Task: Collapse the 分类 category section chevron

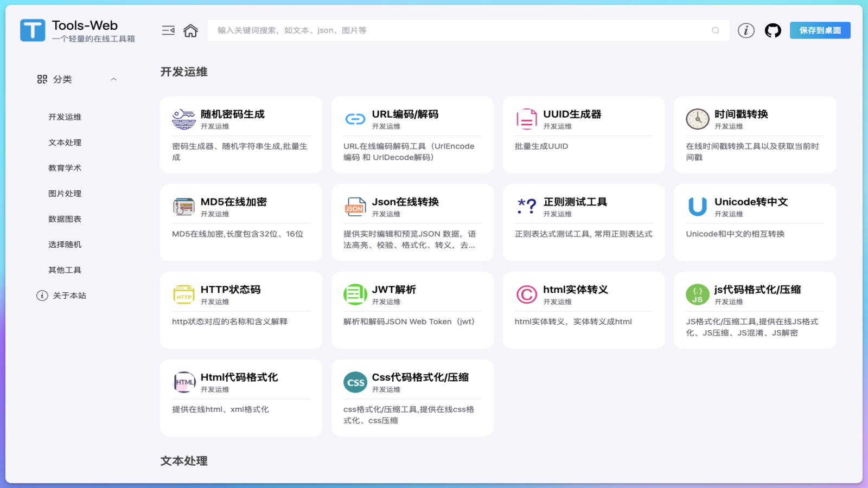Action: (x=114, y=79)
